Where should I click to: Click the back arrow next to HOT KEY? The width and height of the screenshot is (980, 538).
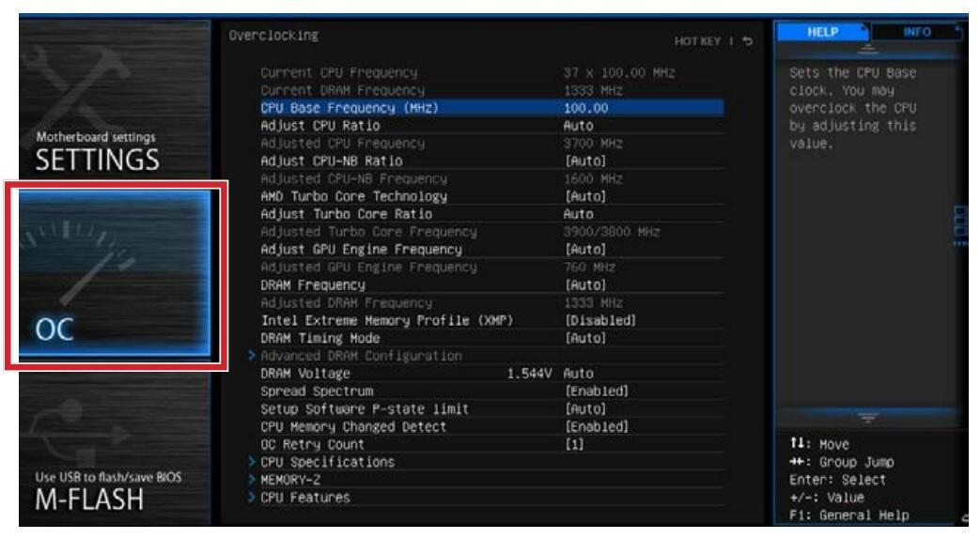click(x=748, y=41)
